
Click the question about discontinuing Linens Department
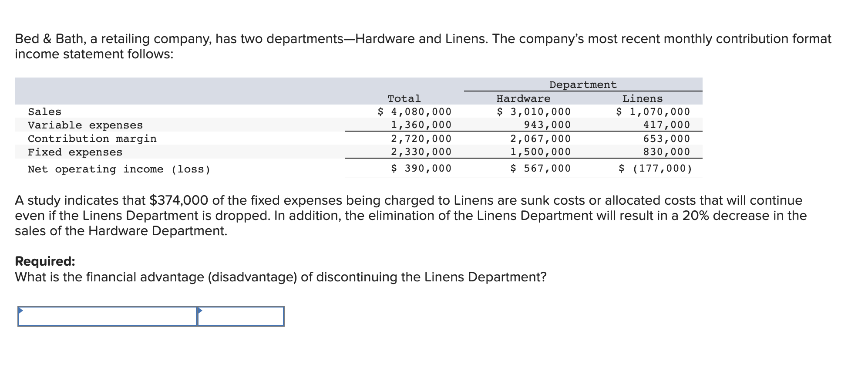280,277
